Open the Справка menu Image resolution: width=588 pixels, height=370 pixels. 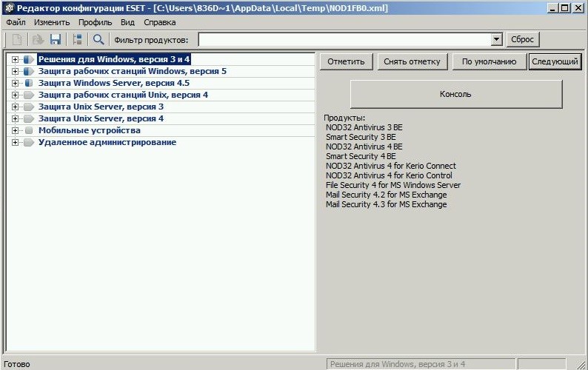tap(159, 22)
